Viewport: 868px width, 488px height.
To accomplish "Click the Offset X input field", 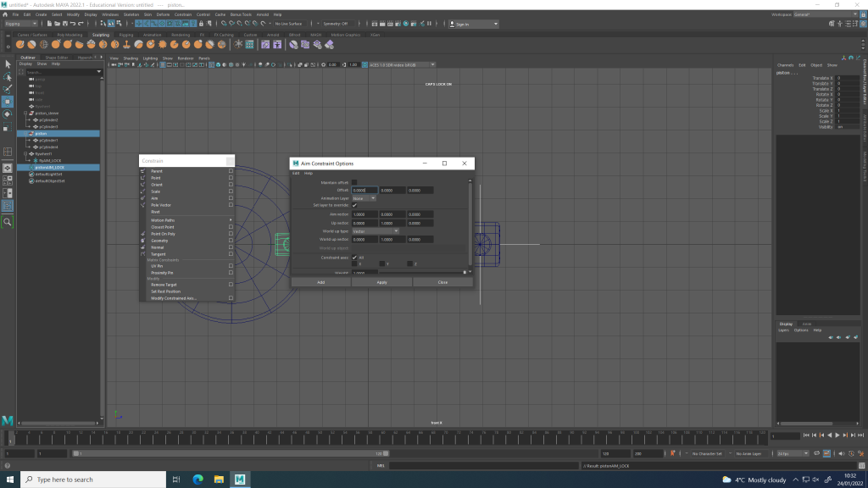I will (x=364, y=191).
